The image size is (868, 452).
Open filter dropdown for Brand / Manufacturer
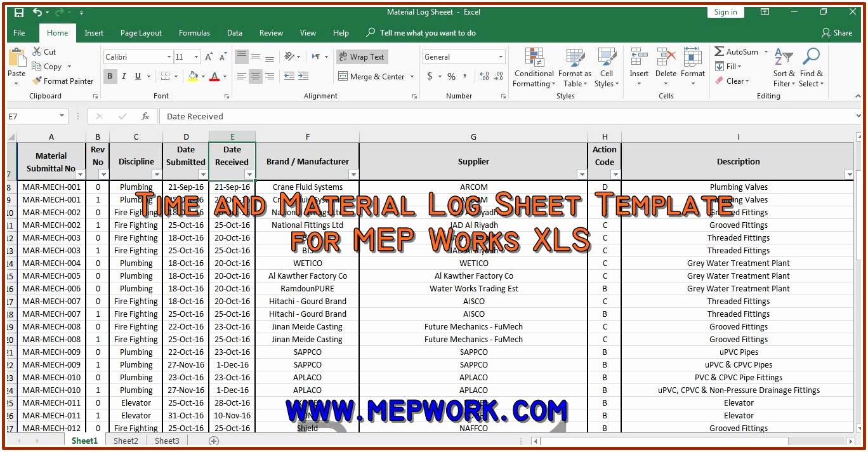tap(353, 174)
